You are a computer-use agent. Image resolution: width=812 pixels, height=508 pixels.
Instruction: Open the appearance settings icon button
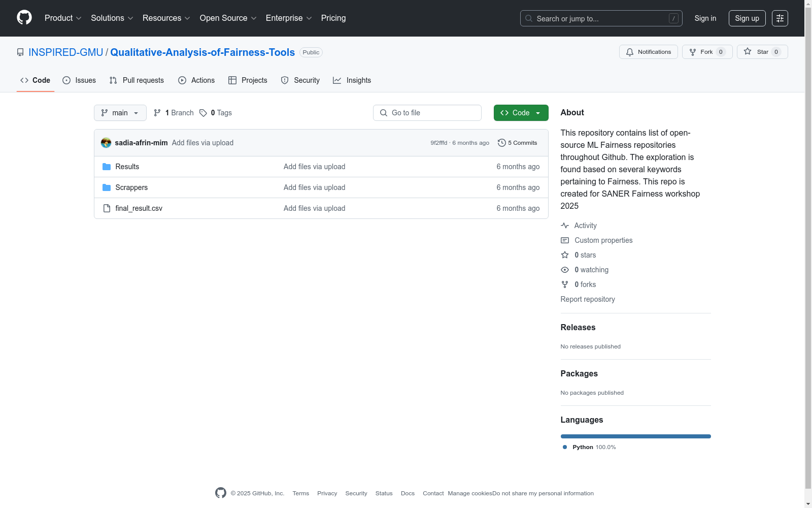780,18
